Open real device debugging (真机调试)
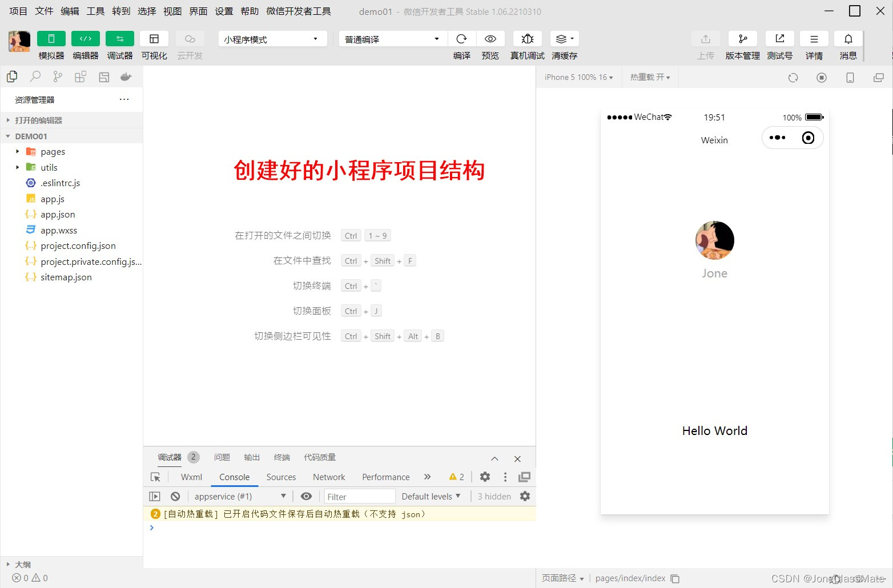This screenshot has height=588, width=893. pos(527,39)
